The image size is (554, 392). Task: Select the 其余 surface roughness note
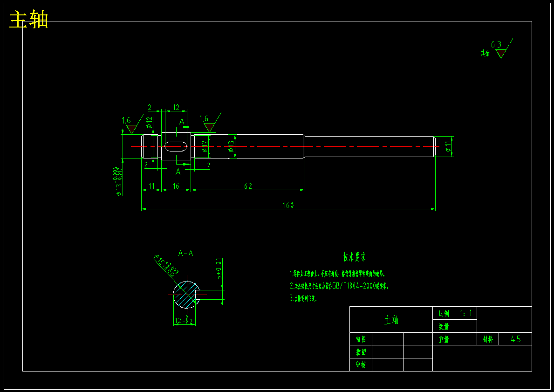(x=485, y=54)
